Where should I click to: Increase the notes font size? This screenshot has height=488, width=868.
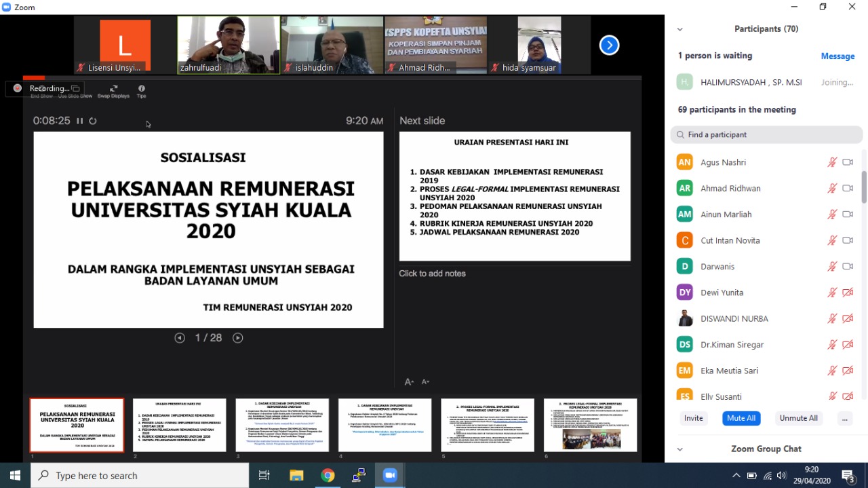(x=409, y=382)
